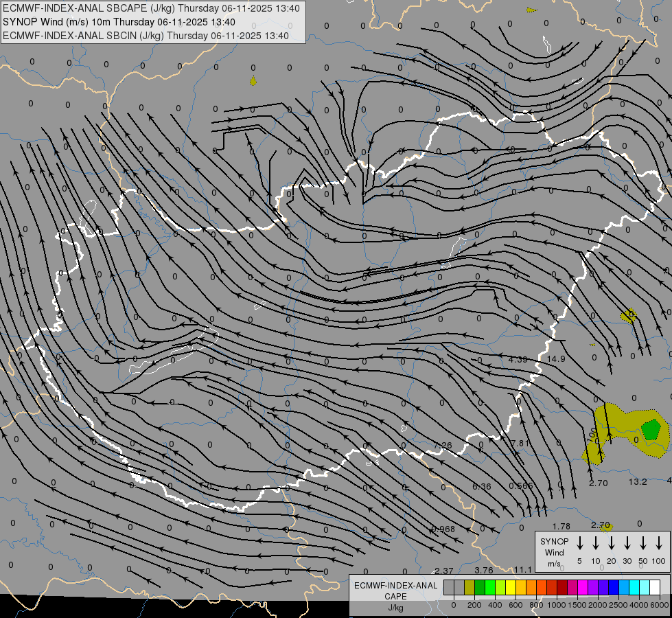Click the map value 11.1

(523, 569)
